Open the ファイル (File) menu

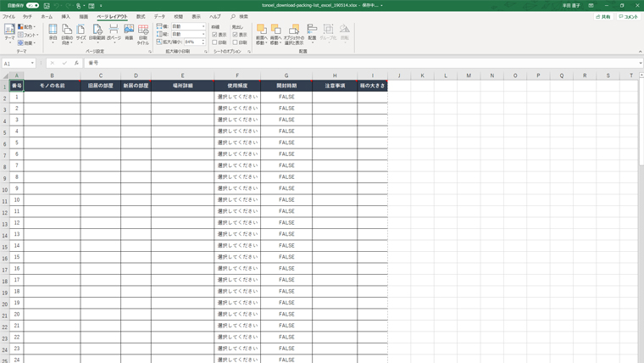[8, 16]
